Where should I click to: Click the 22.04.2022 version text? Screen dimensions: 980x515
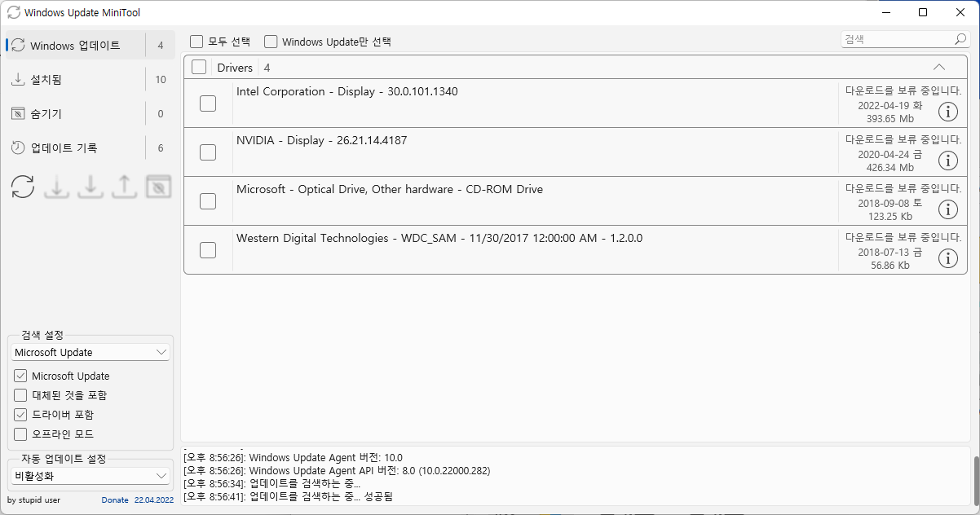tap(154, 500)
